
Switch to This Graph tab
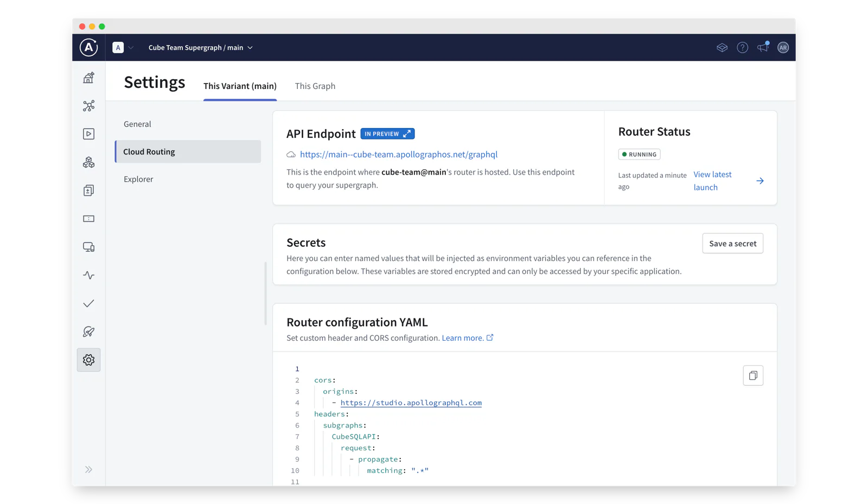click(315, 86)
